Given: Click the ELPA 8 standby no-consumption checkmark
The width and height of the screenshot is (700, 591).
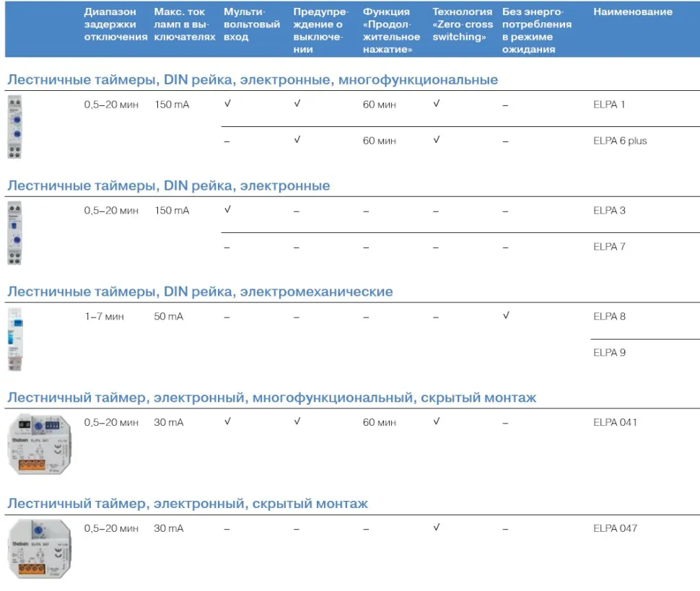Looking at the screenshot, I should (505, 316).
